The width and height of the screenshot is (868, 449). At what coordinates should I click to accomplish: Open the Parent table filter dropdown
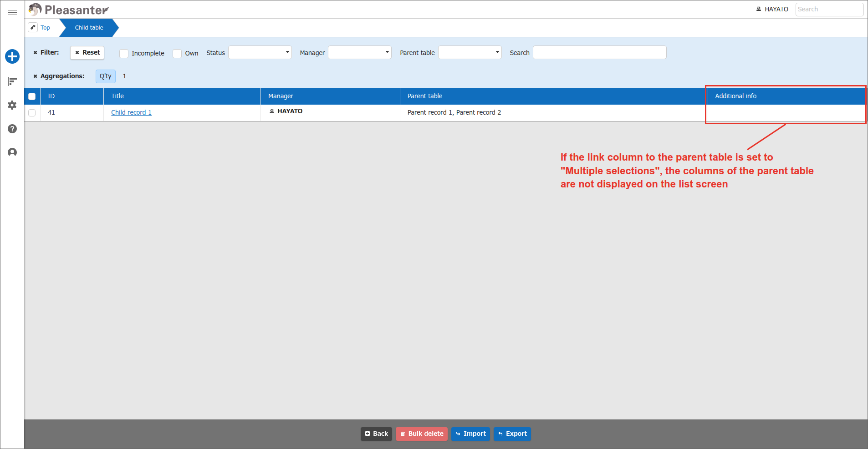pos(470,52)
